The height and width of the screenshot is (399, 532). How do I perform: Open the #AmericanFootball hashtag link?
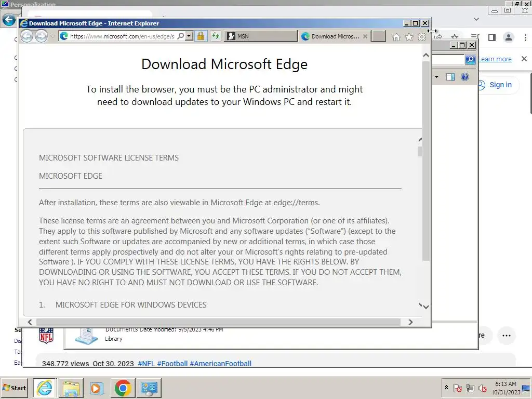pyautogui.click(x=220, y=363)
